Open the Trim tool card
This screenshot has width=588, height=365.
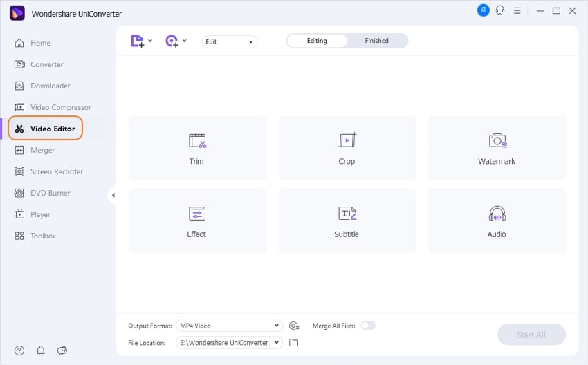point(197,148)
